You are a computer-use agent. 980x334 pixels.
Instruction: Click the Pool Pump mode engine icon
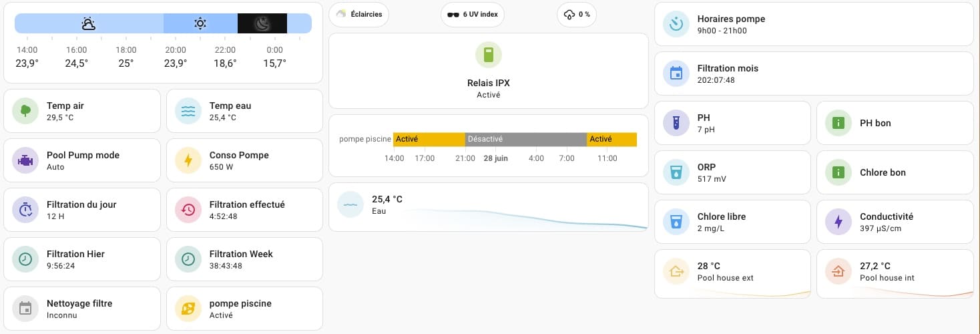click(26, 160)
